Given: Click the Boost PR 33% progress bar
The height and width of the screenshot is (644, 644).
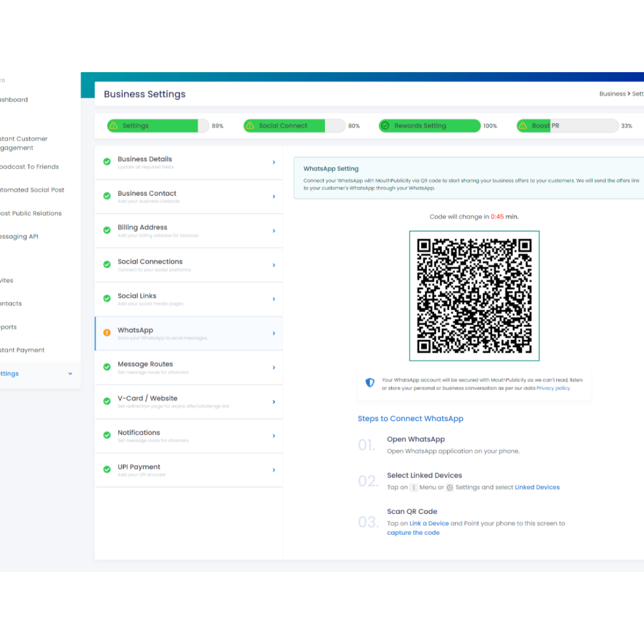Looking at the screenshot, I should (568, 126).
